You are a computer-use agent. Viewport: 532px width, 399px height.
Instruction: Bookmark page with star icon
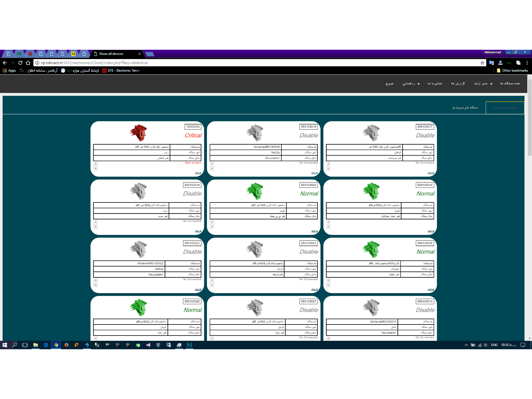tap(482, 63)
